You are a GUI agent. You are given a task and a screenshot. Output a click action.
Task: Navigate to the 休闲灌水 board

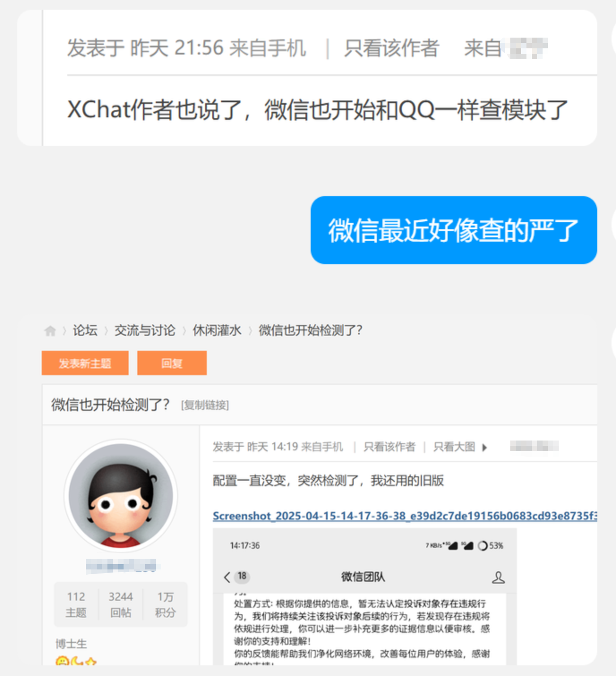(x=217, y=330)
